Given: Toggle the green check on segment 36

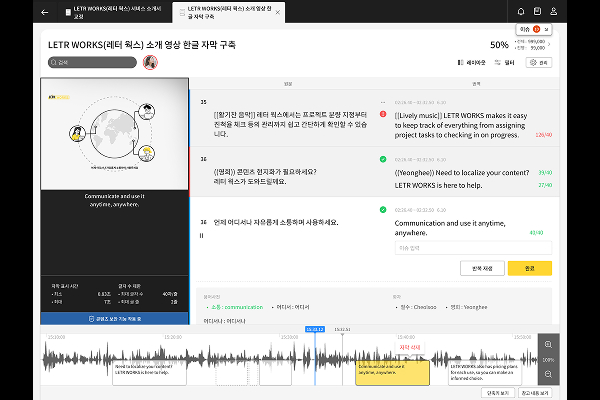Looking at the screenshot, I should tap(382, 159).
